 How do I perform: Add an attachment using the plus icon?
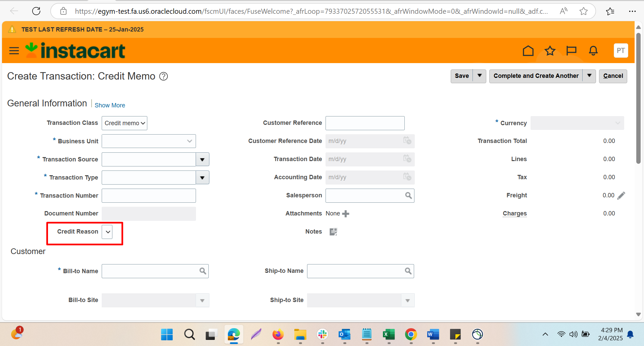(346, 214)
